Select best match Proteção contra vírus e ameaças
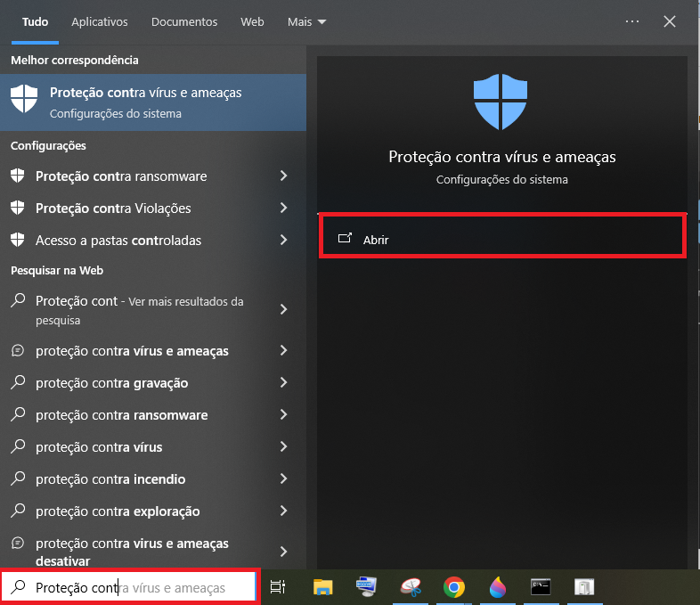The width and height of the screenshot is (700, 605). point(153,102)
